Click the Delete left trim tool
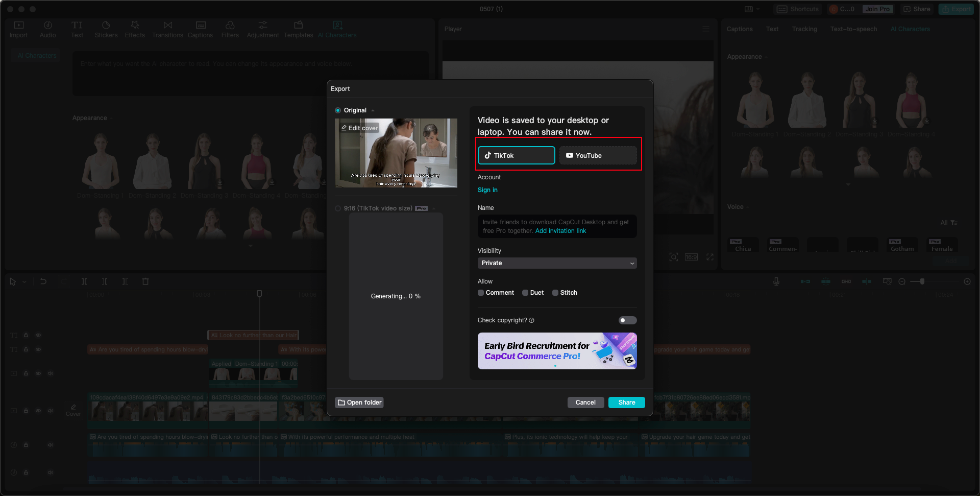 (105, 281)
